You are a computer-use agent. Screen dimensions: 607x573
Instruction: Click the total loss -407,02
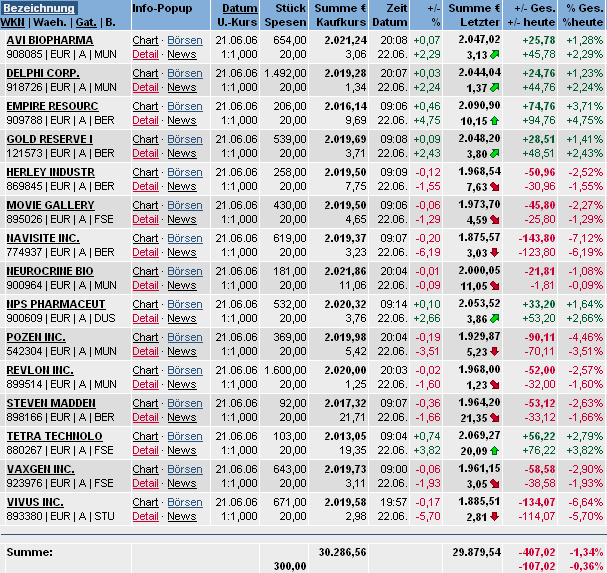pyautogui.click(x=537, y=552)
